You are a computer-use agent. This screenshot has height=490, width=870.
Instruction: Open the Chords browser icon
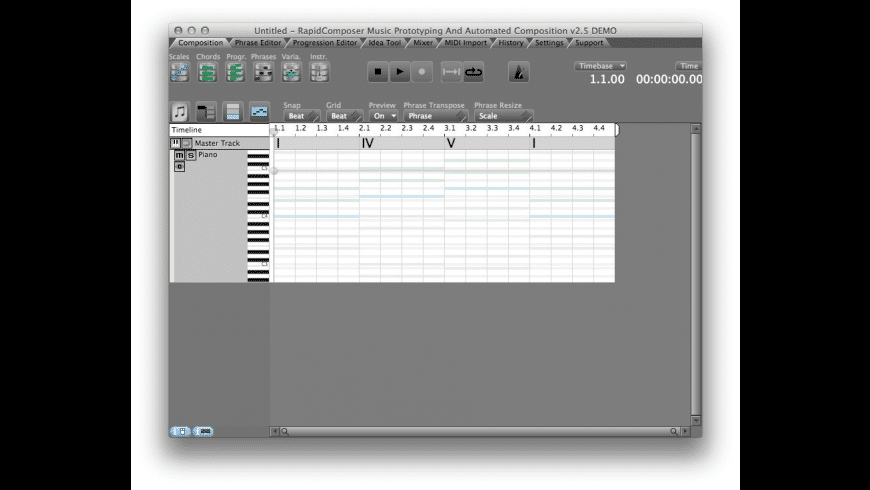tap(208, 72)
